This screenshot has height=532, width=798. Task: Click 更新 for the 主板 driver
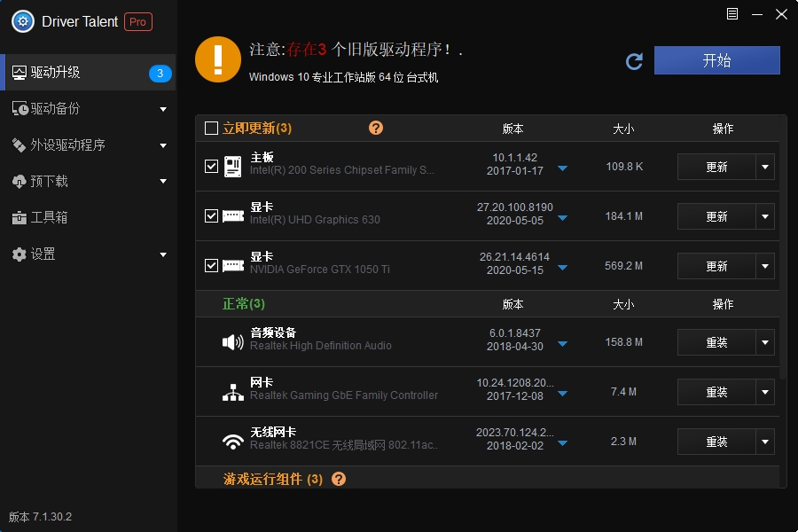point(716,167)
